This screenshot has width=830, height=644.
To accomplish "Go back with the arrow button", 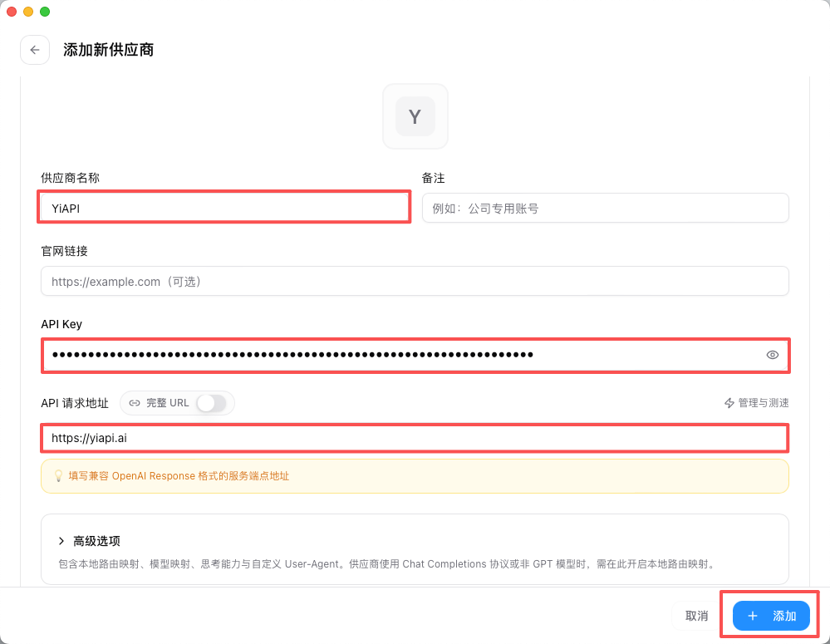I will pyautogui.click(x=35, y=50).
